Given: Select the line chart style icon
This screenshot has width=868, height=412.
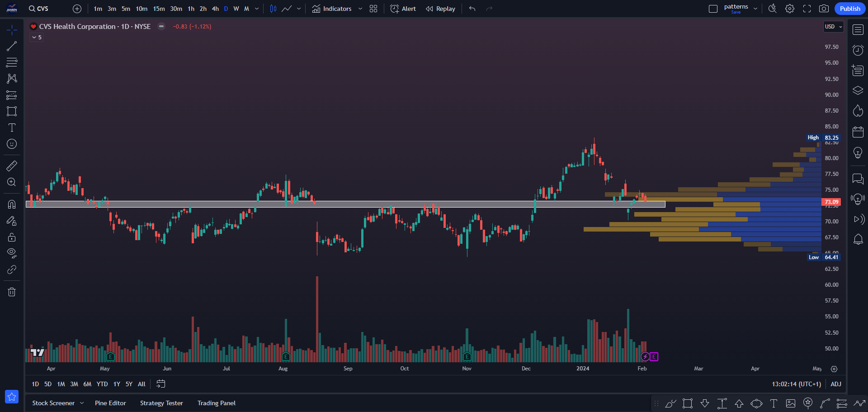Looking at the screenshot, I should click(287, 9).
